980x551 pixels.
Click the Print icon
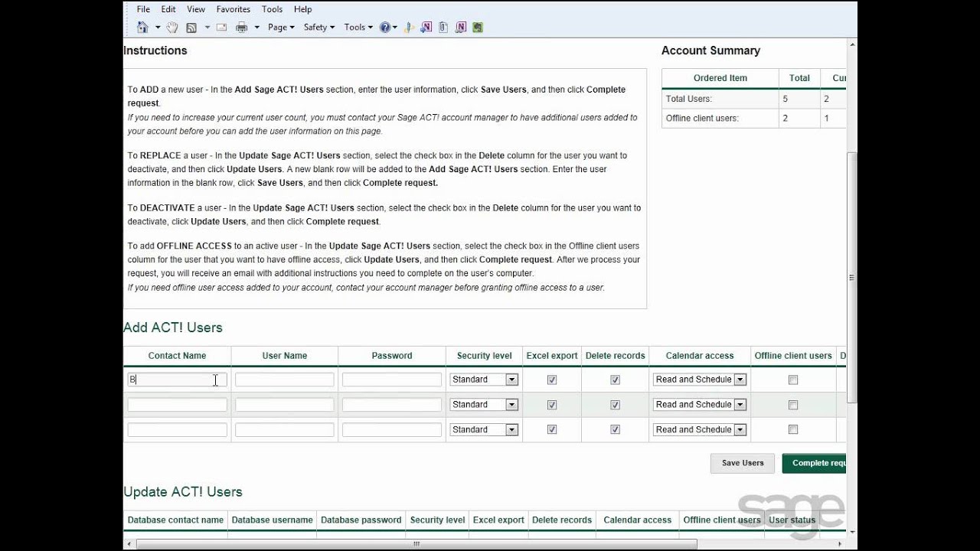242,27
